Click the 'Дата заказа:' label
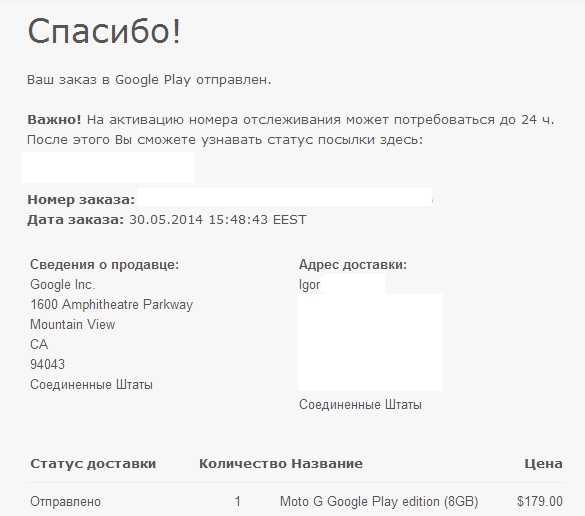This screenshot has width=585, height=516. click(75, 219)
